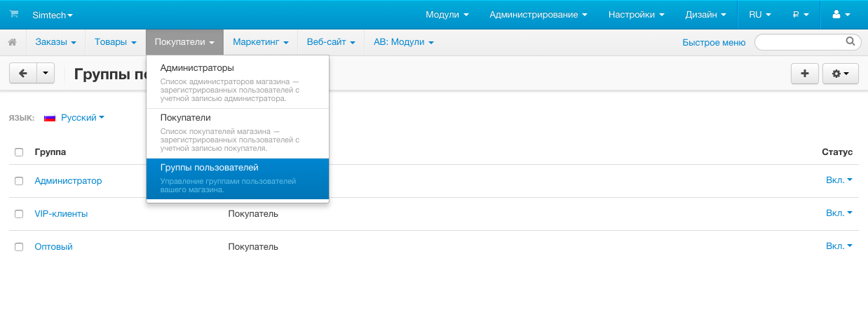Add a new user group with plus button
The image size is (868, 322).
coord(805,74)
